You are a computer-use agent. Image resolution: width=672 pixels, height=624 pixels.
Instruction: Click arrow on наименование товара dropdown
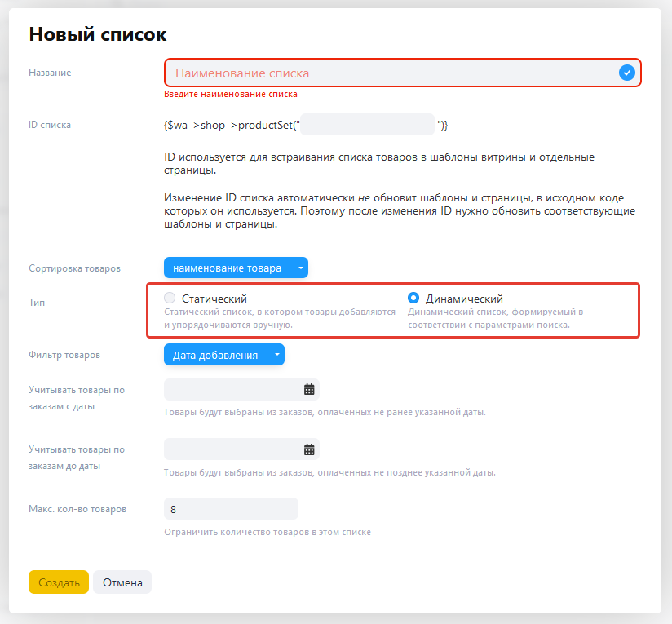point(301,268)
